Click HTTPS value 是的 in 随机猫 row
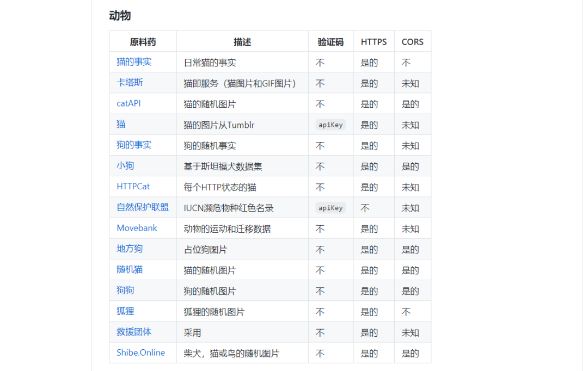Screen dimensions: 588x371 369,270
